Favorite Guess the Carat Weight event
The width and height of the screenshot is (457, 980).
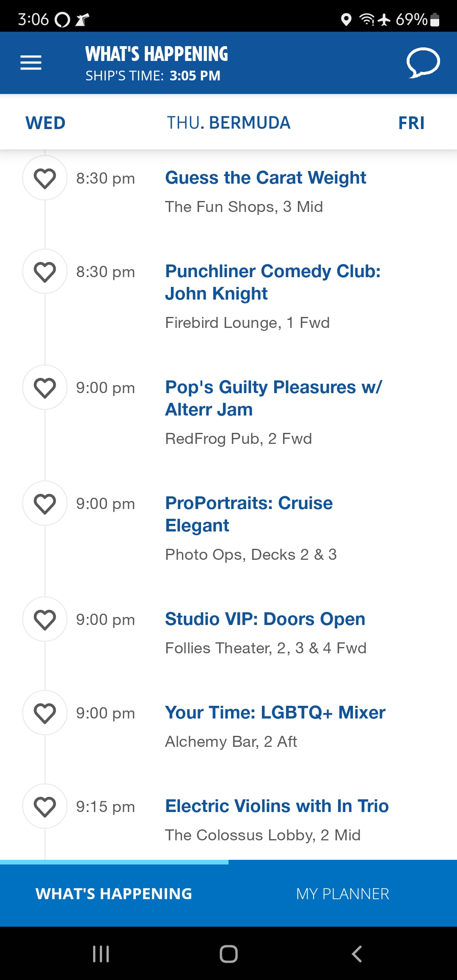point(45,178)
